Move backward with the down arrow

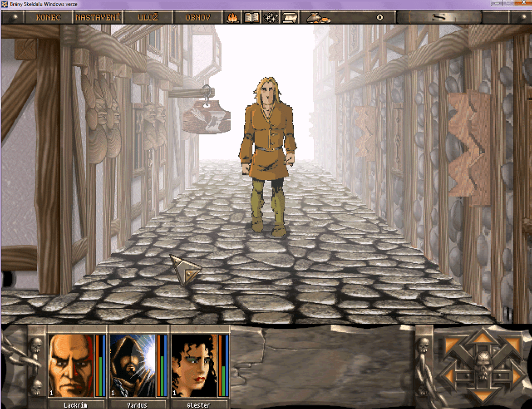pyautogui.click(x=482, y=397)
